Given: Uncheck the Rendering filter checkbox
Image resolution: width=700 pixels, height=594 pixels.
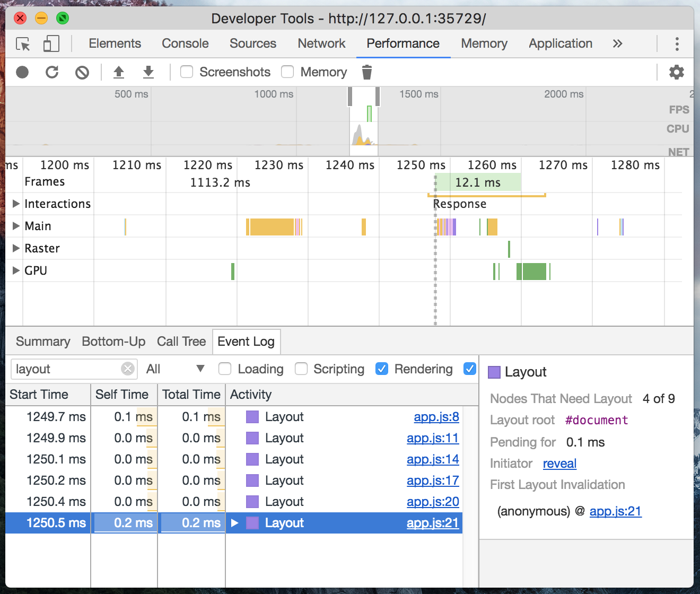Looking at the screenshot, I should (x=382, y=369).
